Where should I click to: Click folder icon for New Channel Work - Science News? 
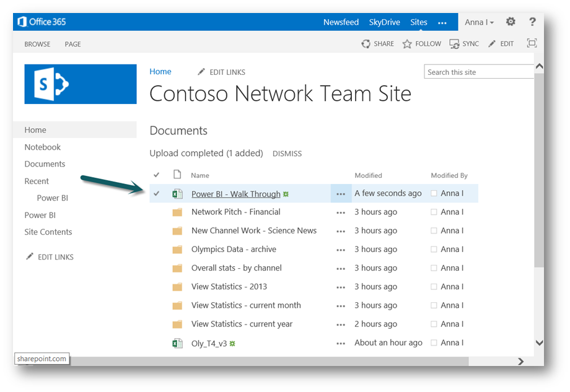pyautogui.click(x=177, y=231)
